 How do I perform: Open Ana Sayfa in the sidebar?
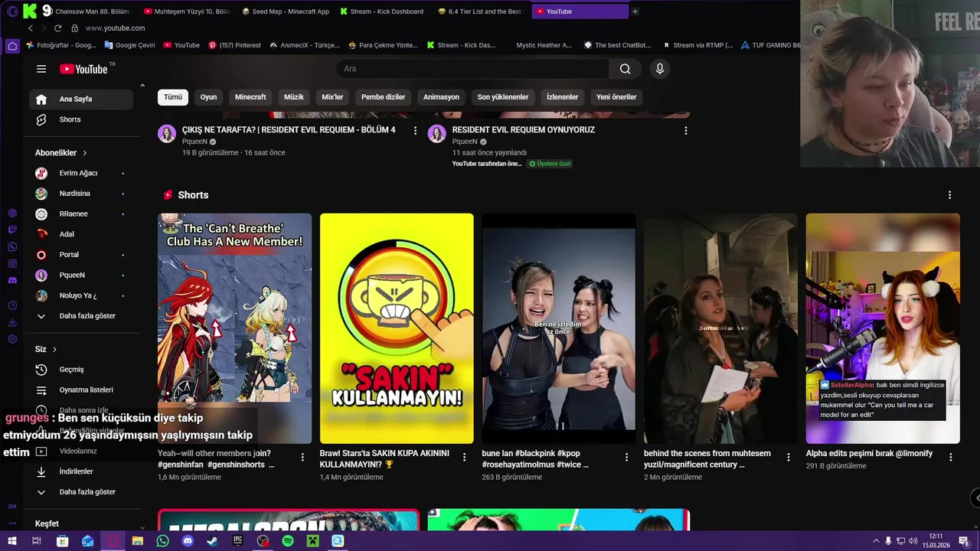click(x=81, y=99)
